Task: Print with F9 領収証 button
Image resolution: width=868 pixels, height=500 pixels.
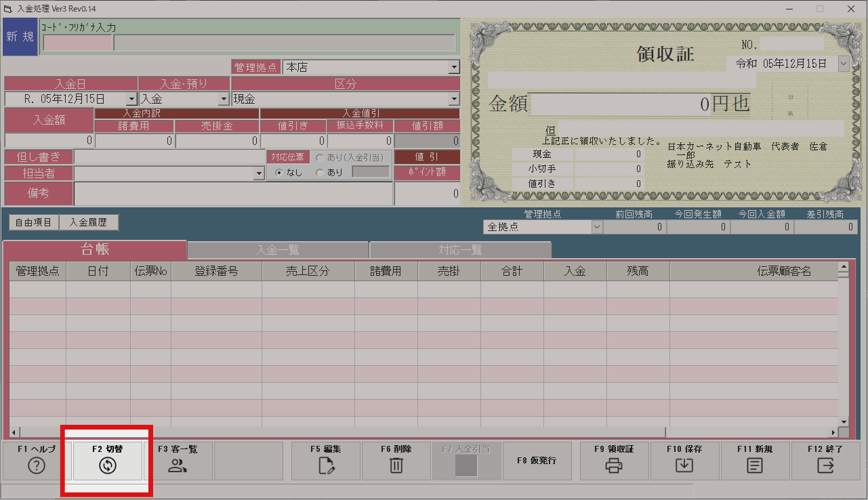Action: click(615, 461)
